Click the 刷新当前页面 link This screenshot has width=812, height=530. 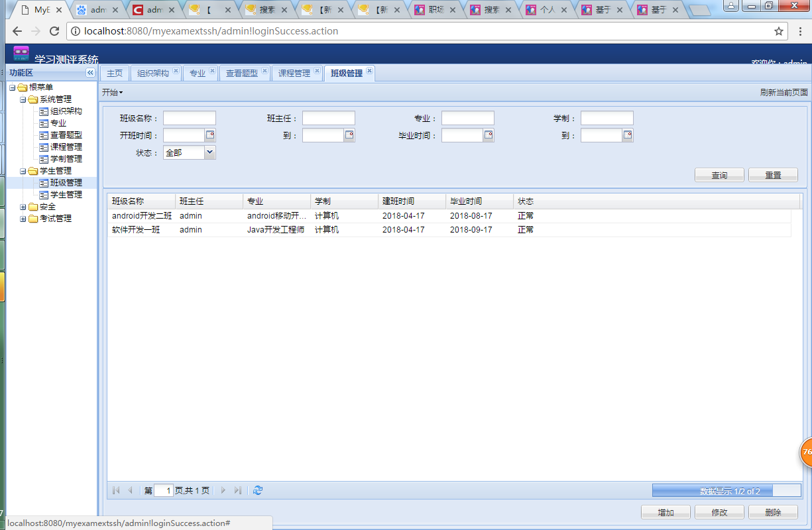pos(784,92)
